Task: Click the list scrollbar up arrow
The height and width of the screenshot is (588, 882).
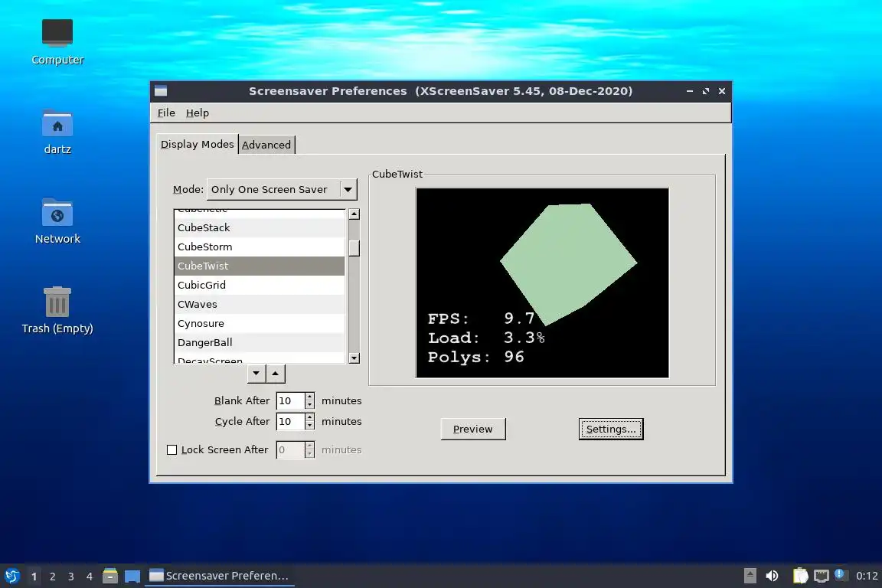Action: coord(354,214)
